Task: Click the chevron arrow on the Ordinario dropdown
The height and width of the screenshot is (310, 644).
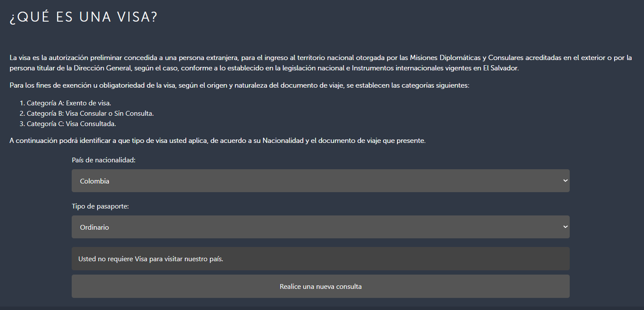Action: (565, 227)
